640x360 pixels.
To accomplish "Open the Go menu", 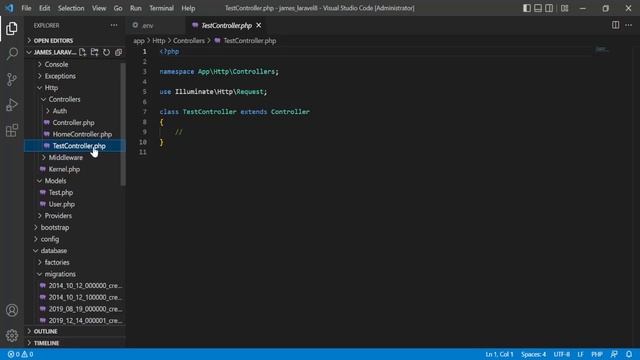I will point(118,8).
